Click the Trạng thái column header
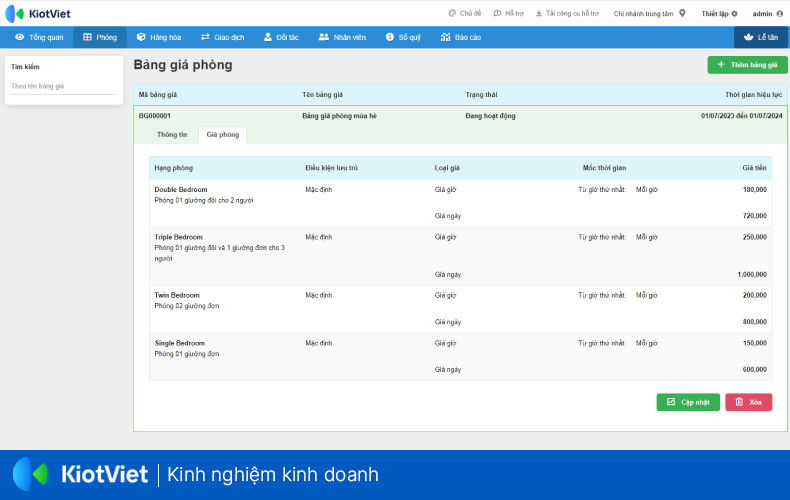Screen dimensions: 790x500 coord(481,95)
